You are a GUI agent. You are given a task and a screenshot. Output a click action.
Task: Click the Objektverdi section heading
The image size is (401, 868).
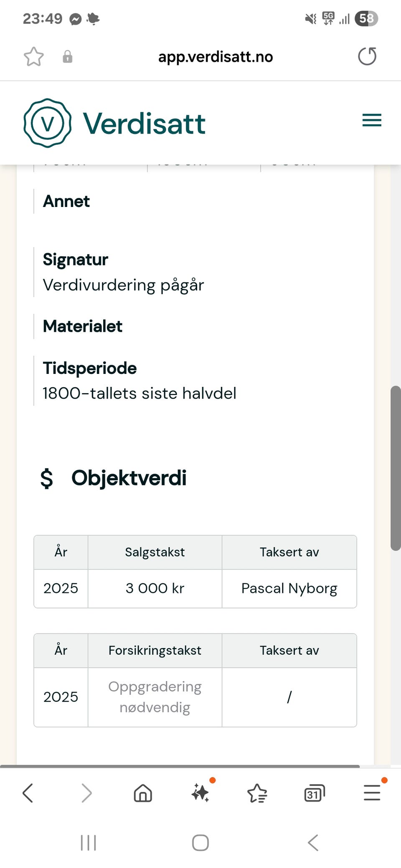(129, 478)
